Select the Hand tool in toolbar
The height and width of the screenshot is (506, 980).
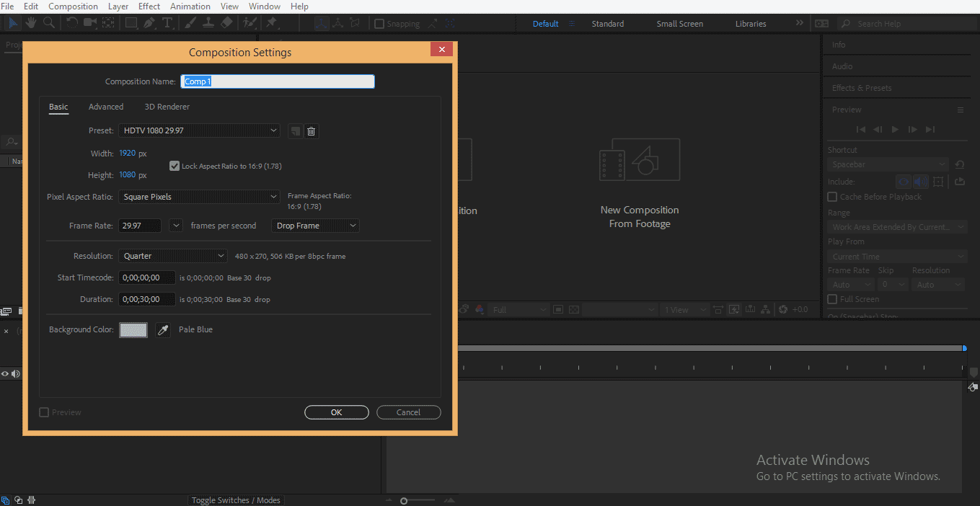tap(31, 23)
